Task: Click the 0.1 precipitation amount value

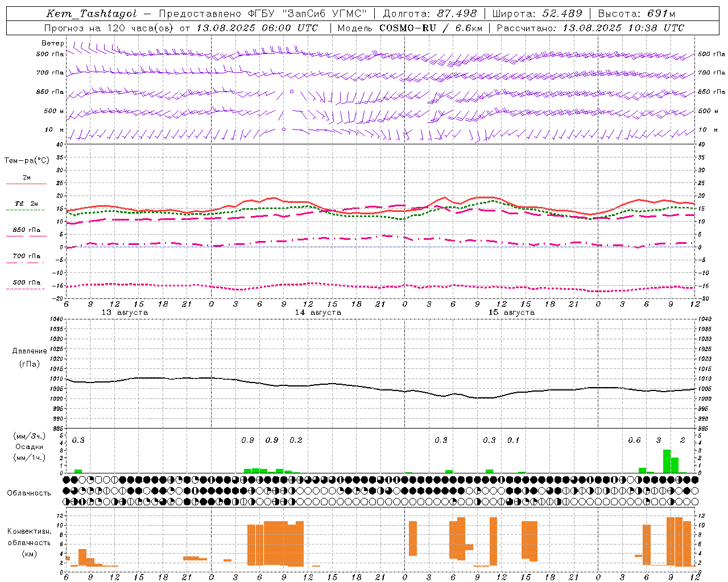Action: point(514,440)
